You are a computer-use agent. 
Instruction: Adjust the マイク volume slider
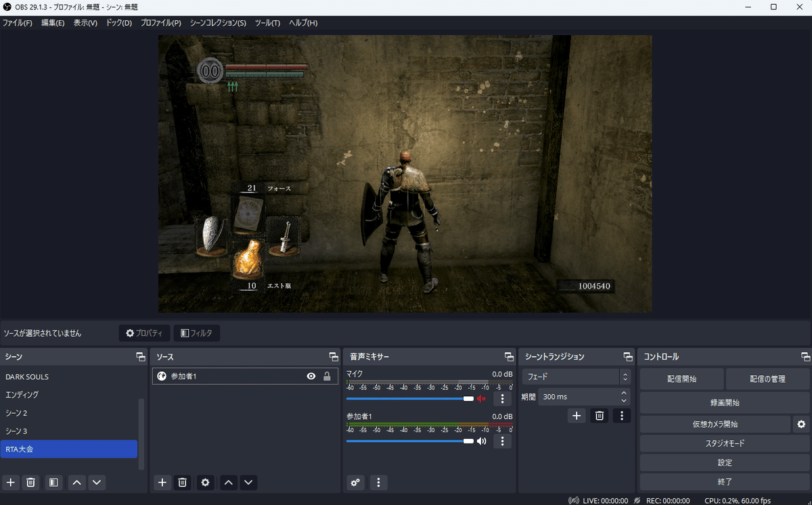(410, 399)
